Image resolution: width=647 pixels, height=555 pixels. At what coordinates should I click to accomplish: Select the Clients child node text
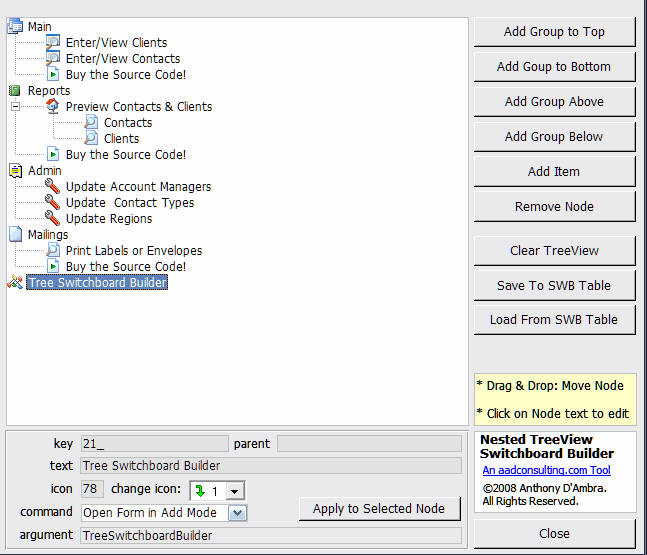[x=121, y=139]
